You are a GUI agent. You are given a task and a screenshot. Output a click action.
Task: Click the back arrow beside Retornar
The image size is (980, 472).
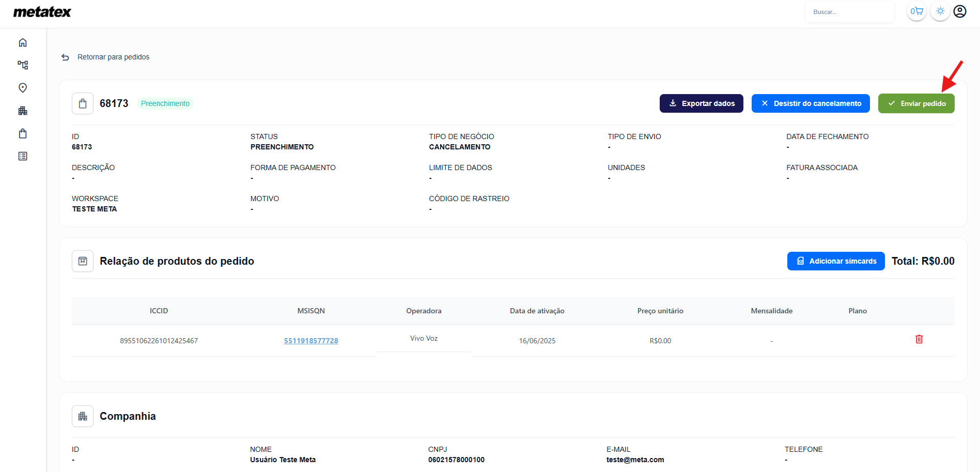pos(65,57)
